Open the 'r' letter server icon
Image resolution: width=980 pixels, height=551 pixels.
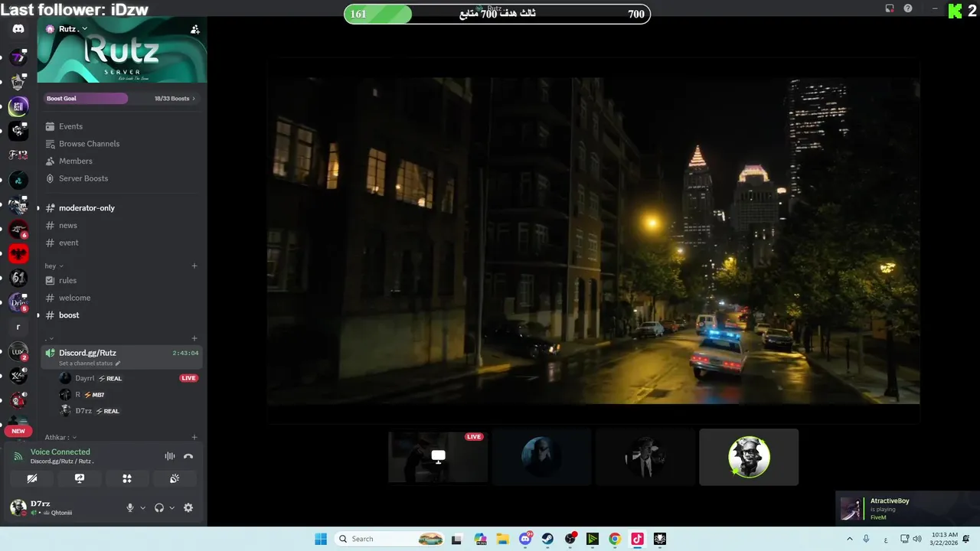pos(18,327)
